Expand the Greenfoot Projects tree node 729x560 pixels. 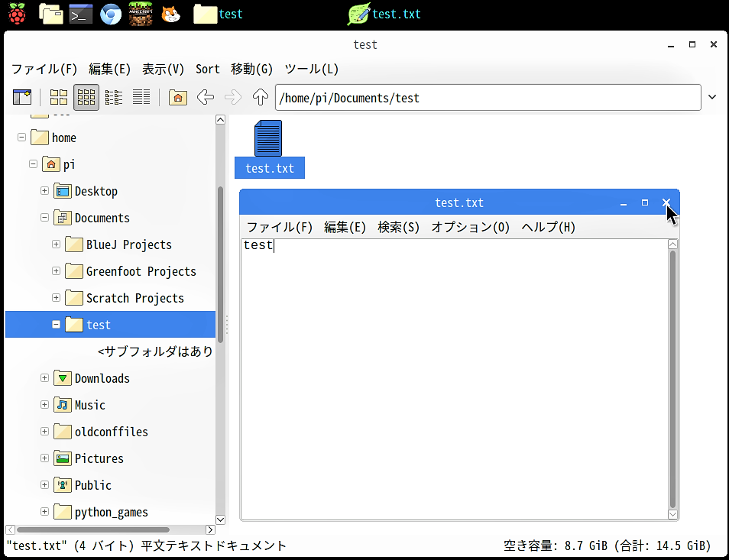coord(57,271)
